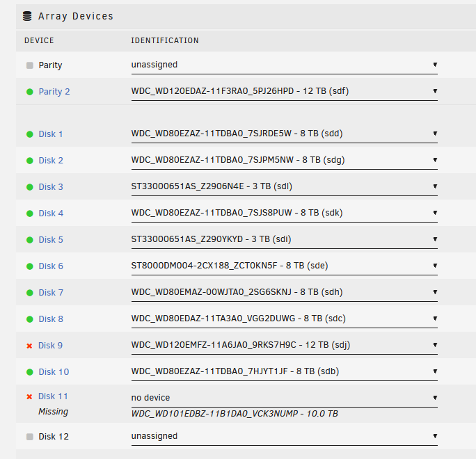476x459 pixels.
Task: Click the green status dot for Disk 10
Action: [30, 371]
